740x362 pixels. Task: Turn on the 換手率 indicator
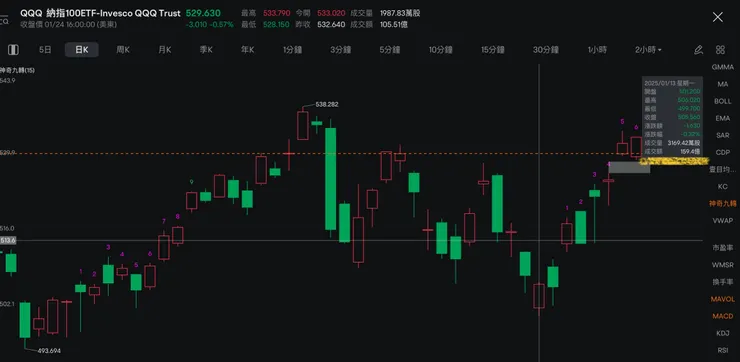(x=723, y=282)
